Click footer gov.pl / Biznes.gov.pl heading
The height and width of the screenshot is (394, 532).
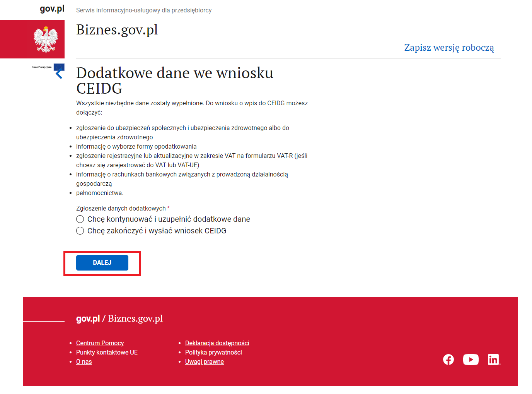tap(119, 319)
